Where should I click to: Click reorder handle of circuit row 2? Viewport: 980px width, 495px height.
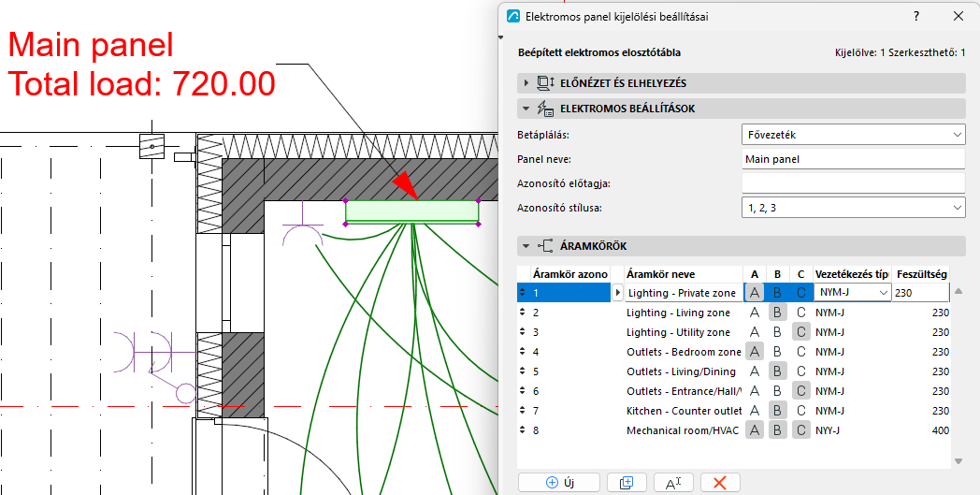click(523, 313)
